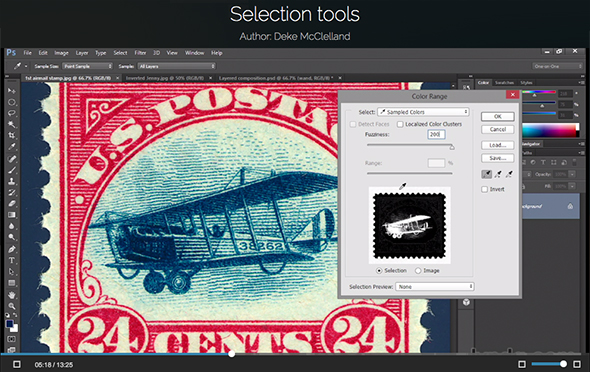This screenshot has width=590, height=372.
Task: Select the Brush tool
Action: click(12, 170)
